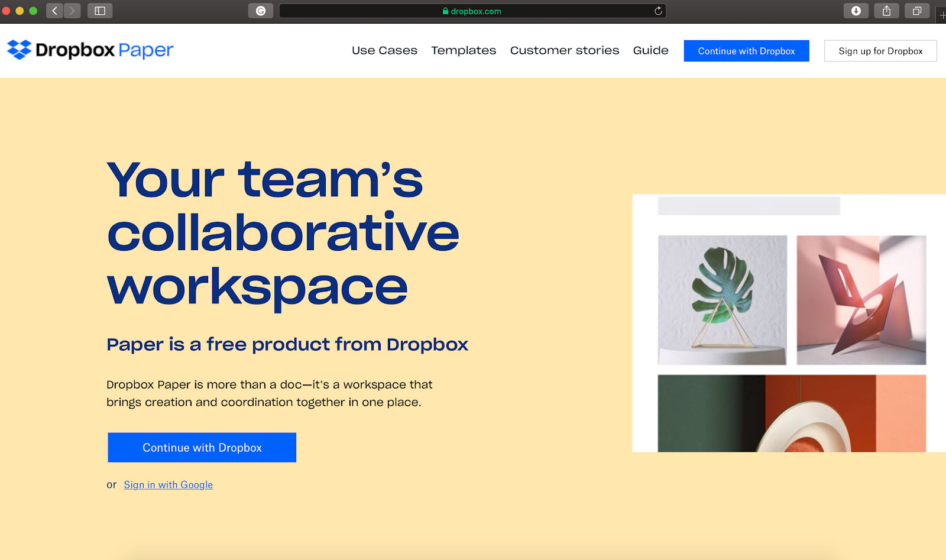Go back with the browser back arrow
The height and width of the screenshot is (560, 946).
coord(54,11)
